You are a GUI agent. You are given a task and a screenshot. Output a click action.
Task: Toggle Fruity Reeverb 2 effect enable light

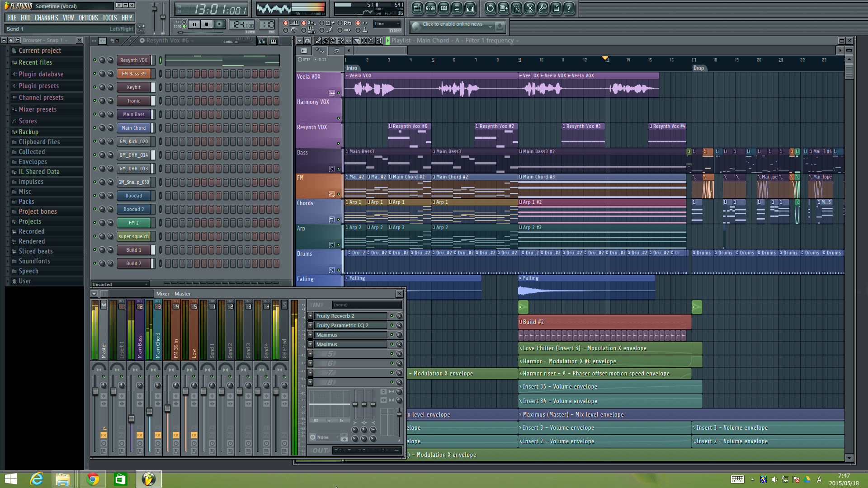click(x=392, y=316)
